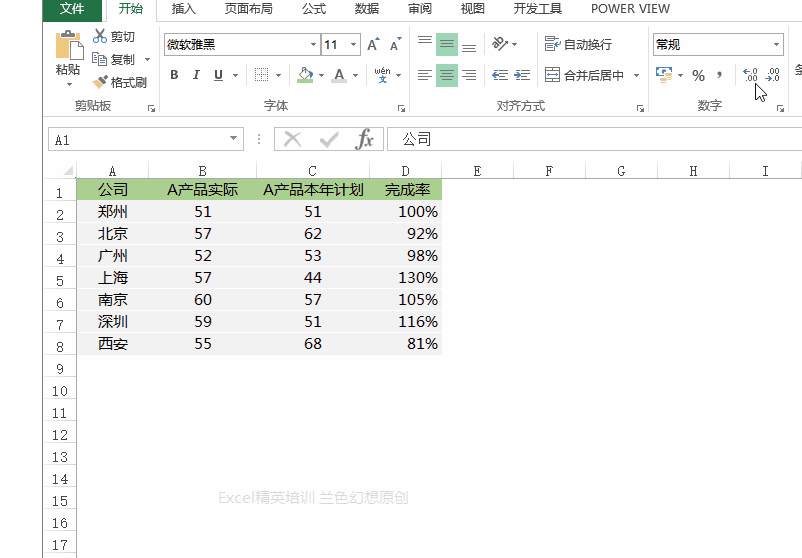
Task: Open font group dialog launcher
Action: 402,108
